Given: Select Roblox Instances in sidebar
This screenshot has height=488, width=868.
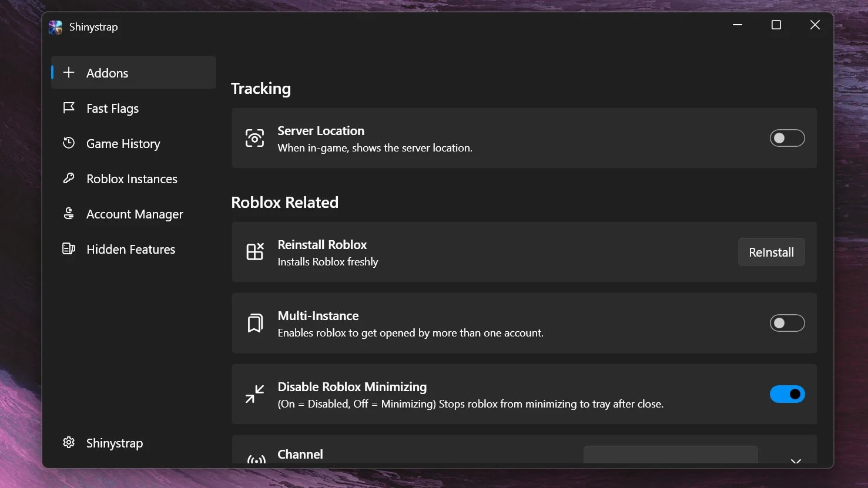Looking at the screenshot, I should pos(134,179).
